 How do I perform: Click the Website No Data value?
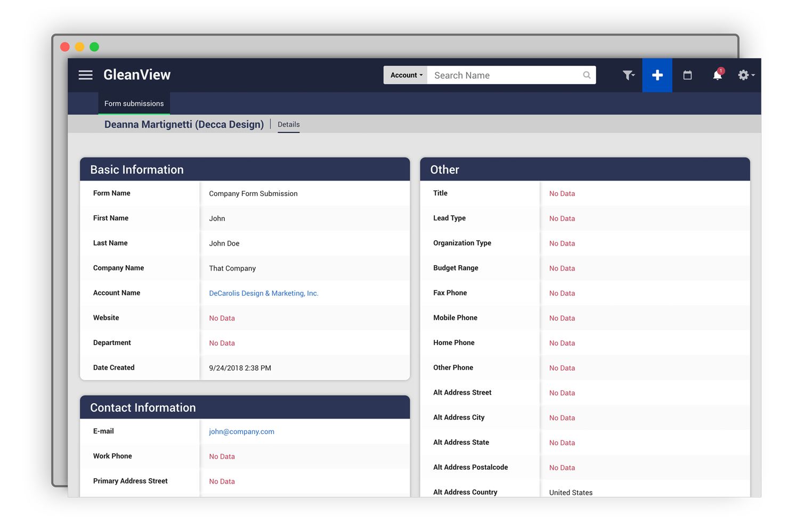[222, 318]
